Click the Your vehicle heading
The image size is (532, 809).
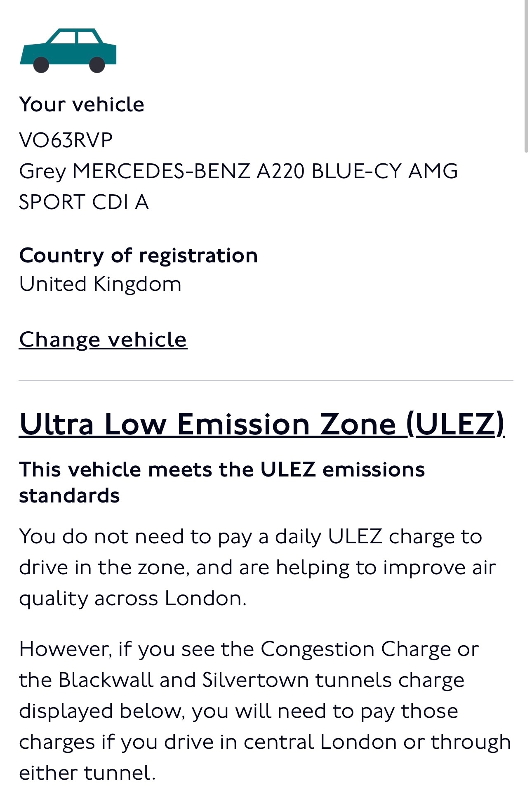82,104
